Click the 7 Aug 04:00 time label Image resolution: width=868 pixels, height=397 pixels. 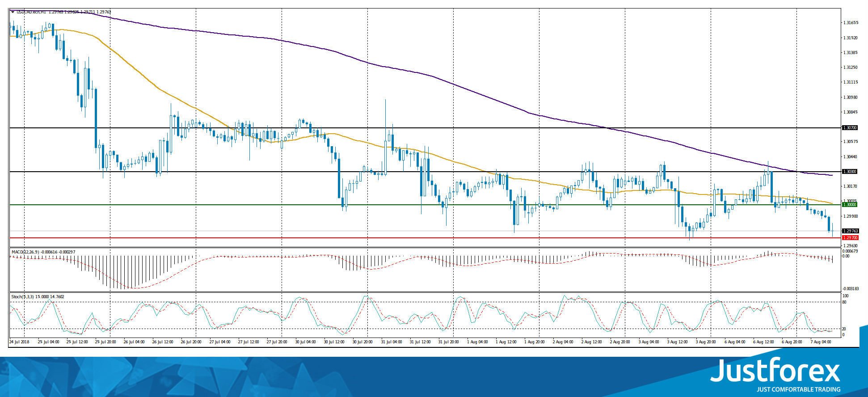point(821,342)
